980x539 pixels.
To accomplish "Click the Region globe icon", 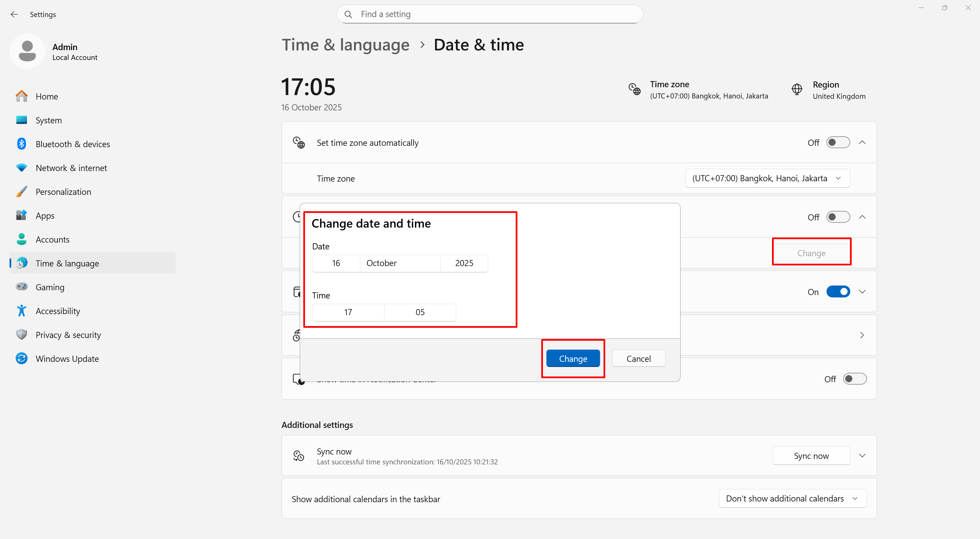I will point(797,90).
